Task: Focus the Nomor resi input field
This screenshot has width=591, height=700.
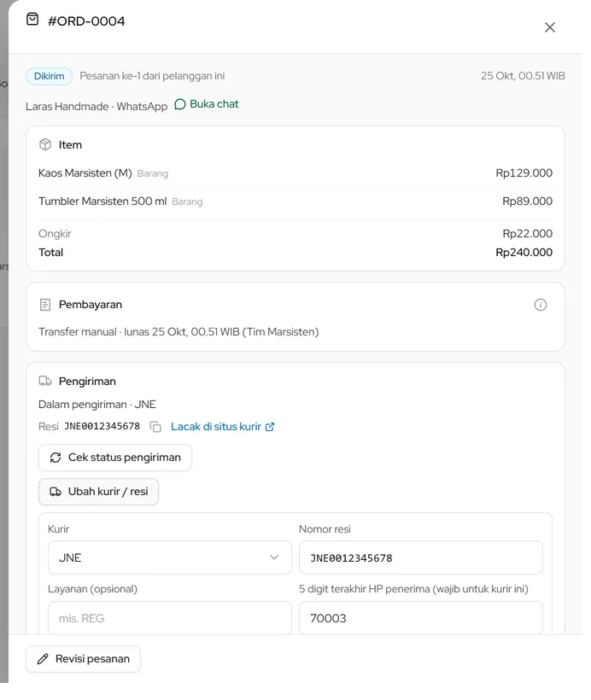Action: [421, 557]
